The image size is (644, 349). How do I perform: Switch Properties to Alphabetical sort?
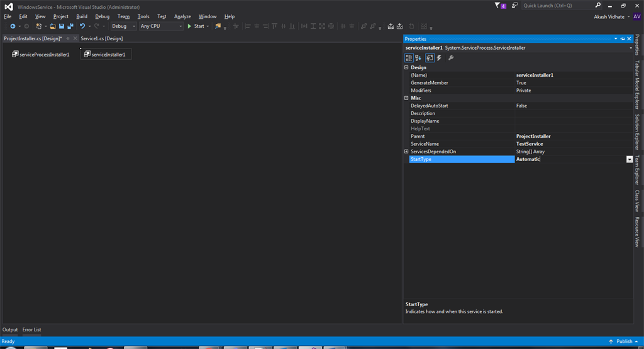[x=419, y=58]
